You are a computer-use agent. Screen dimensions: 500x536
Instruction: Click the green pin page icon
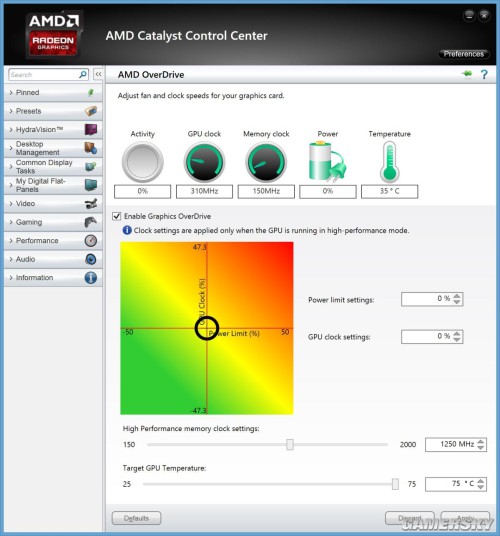[x=467, y=74]
